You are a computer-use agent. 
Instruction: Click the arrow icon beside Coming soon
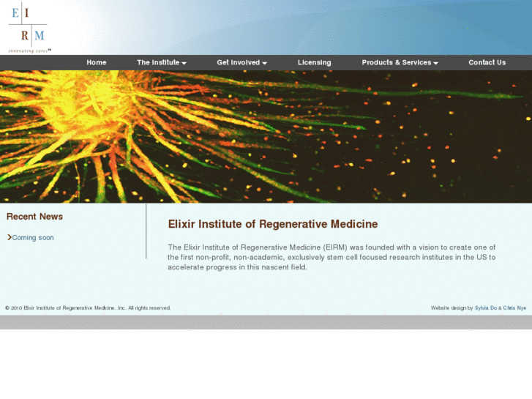coord(10,237)
